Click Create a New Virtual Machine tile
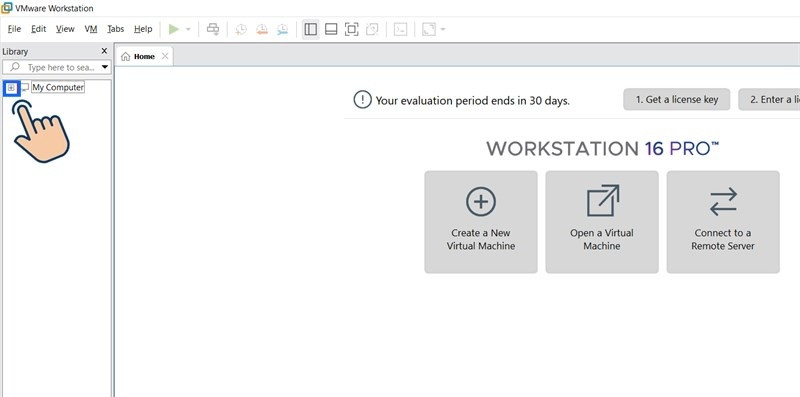800x397 pixels. click(481, 222)
